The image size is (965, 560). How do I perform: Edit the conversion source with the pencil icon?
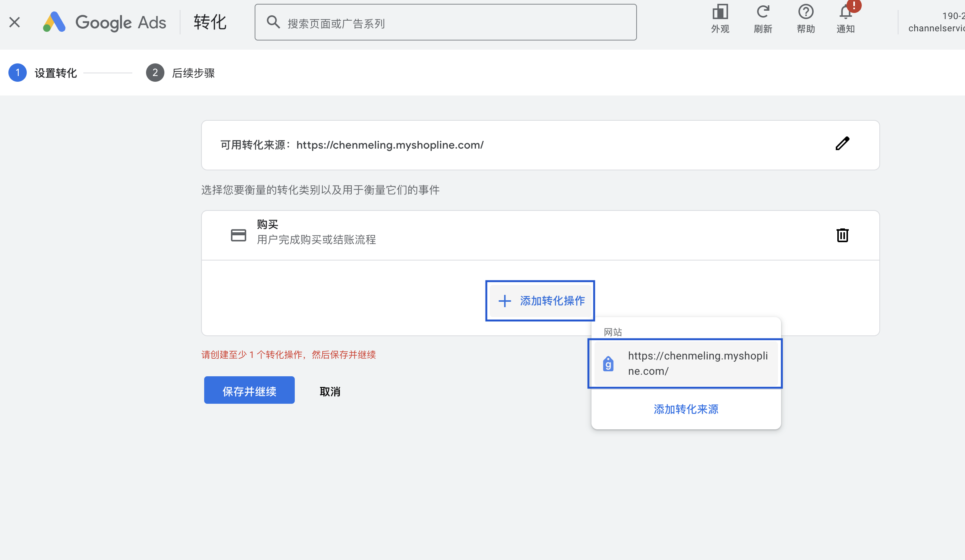click(x=842, y=144)
